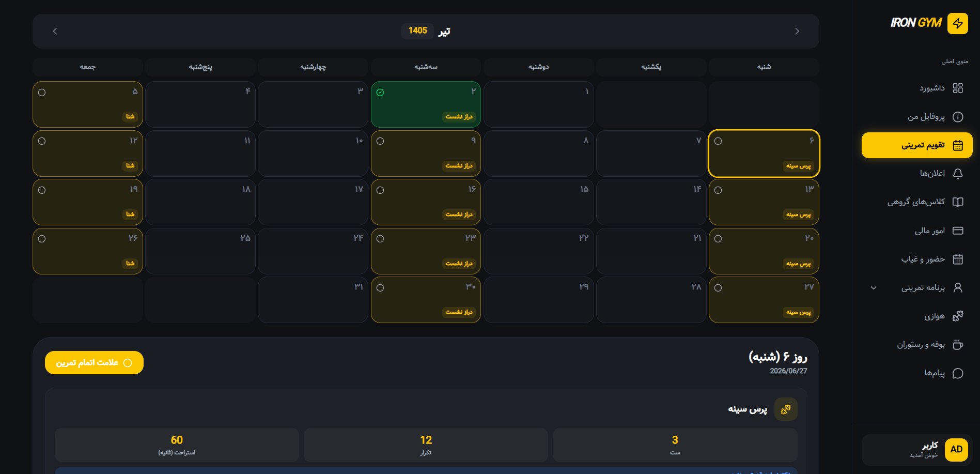Image resolution: width=980 pixels, height=474 pixels.
Task: Select calendar day ۸ cell
Action: coord(539,154)
